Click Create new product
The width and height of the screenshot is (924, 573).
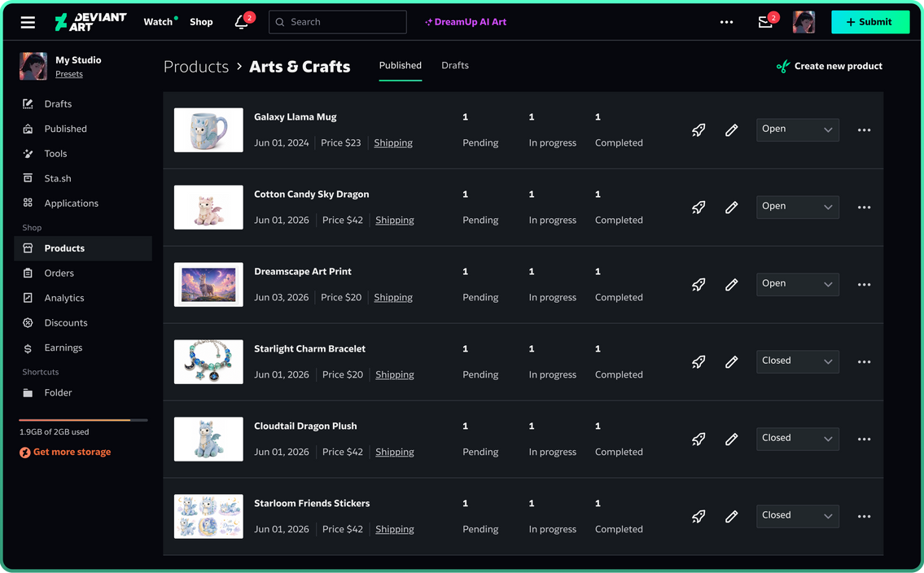pyautogui.click(x=829, y=66)
